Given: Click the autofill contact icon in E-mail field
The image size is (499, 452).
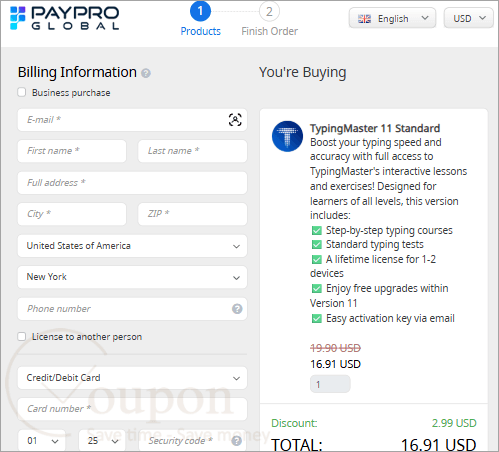Looking at the screenshot, I should pyautogui.click(x=235, y=120).
